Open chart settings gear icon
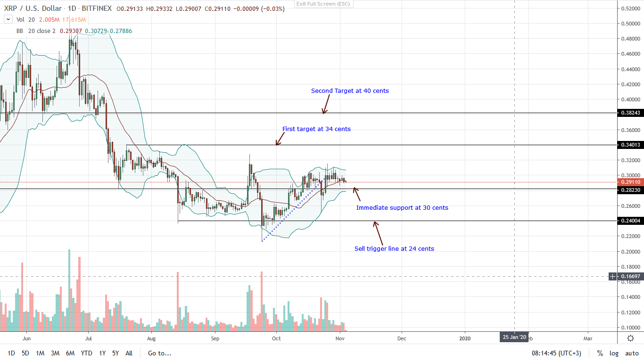Screen dimensions: 644x362 click(631, 338)
